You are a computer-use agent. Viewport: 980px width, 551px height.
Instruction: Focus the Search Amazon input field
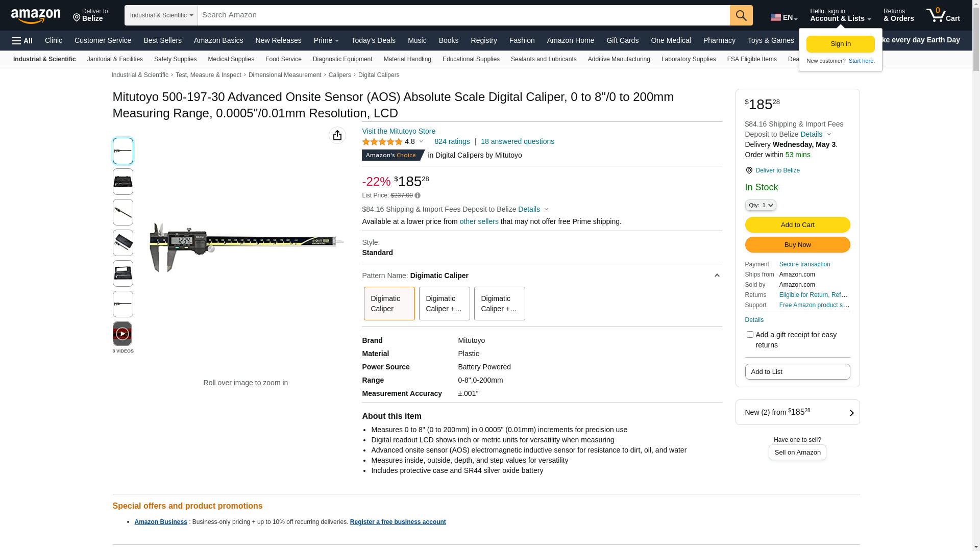tap(463, 15)
